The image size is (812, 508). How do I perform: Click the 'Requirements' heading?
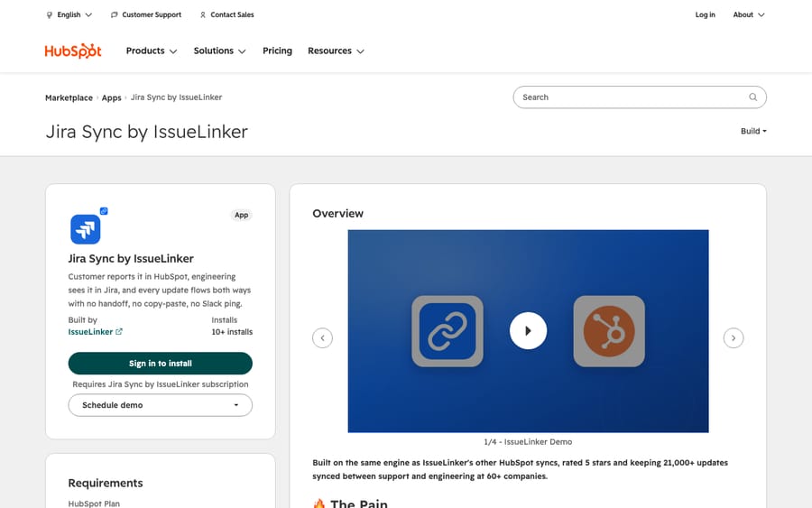pos(106,483)
